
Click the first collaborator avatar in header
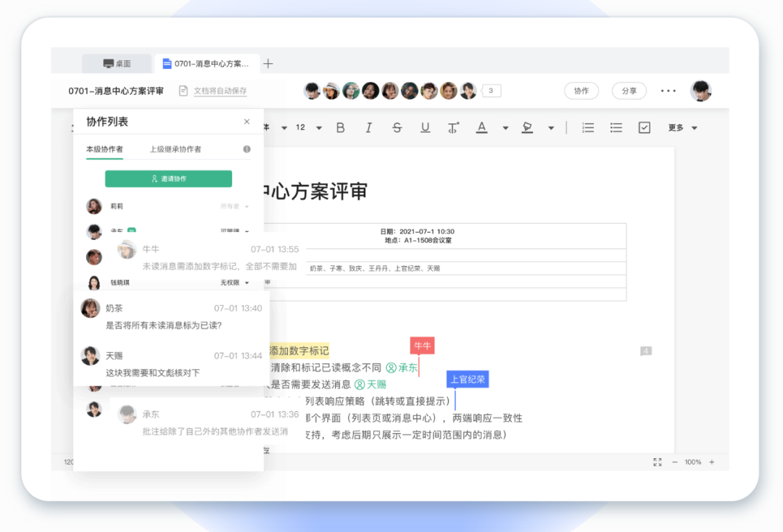click(312, 91)
